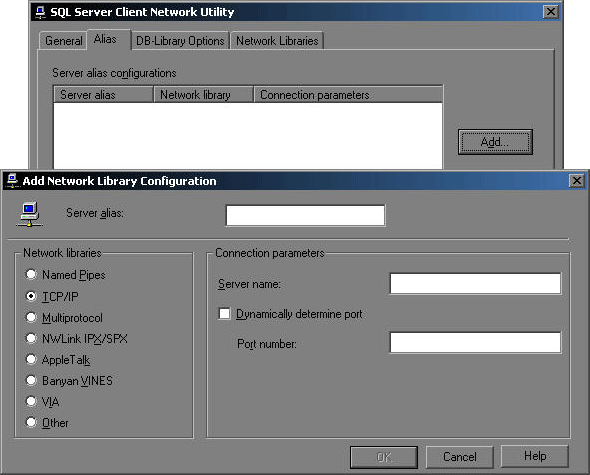
Task: Click the computer icon beside Server alias
Action: coord(29,214)
